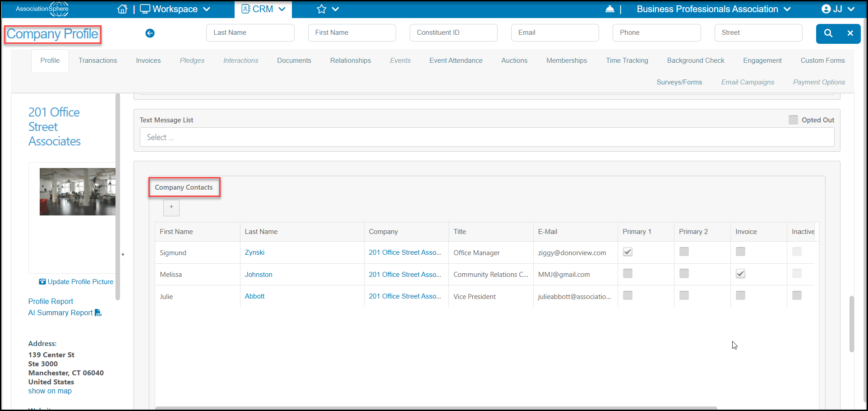Image resolution: width=868 pixels, height=411 pixels.
Task: Check Primary 2 for Julie Abbott
Action: click(684, 295)
